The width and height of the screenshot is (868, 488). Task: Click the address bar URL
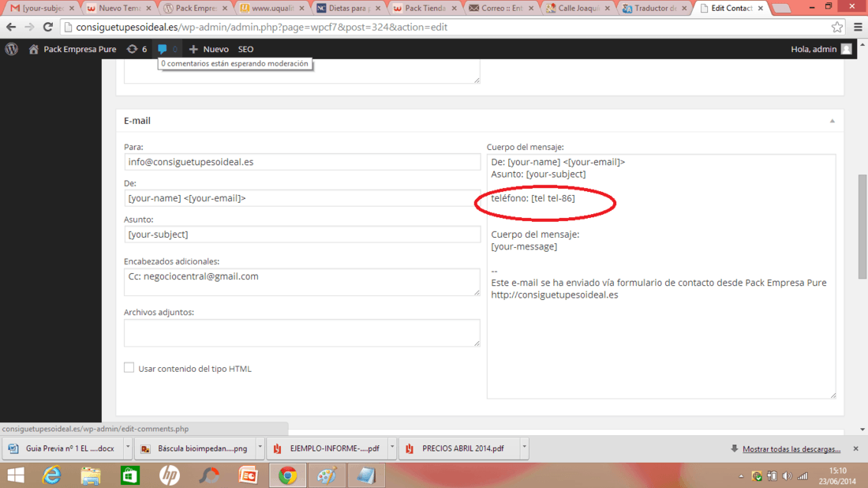(261, 27)
